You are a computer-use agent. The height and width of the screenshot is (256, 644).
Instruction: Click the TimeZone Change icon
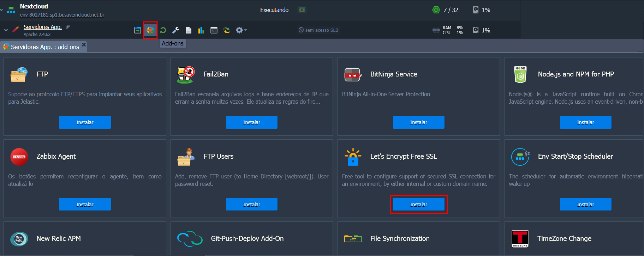coord(520,239)
